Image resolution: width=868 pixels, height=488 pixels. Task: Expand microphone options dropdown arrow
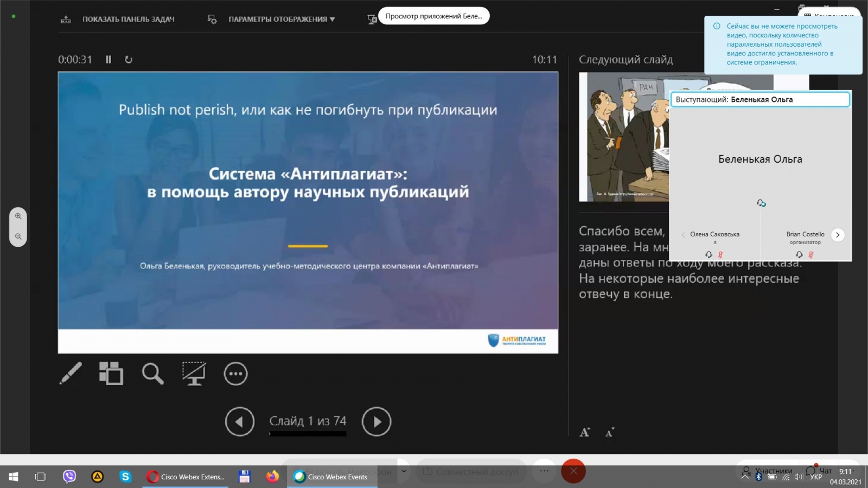[404, 471]
